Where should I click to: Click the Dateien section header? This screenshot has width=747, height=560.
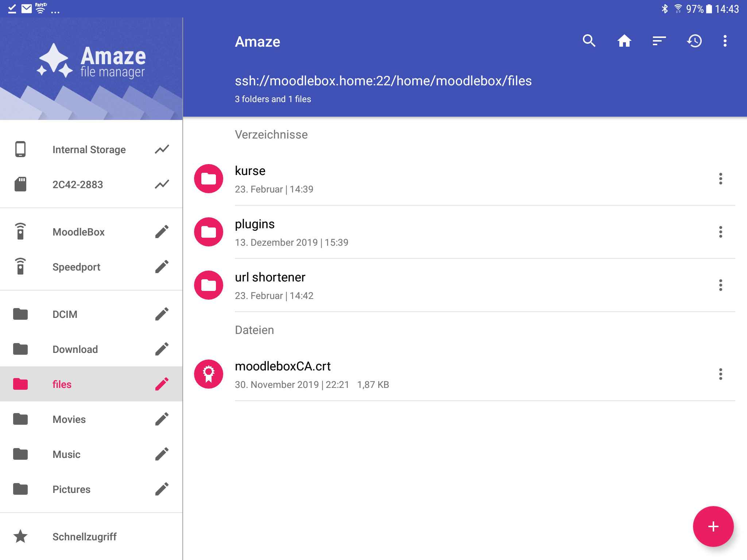click(x=254, y=330)
